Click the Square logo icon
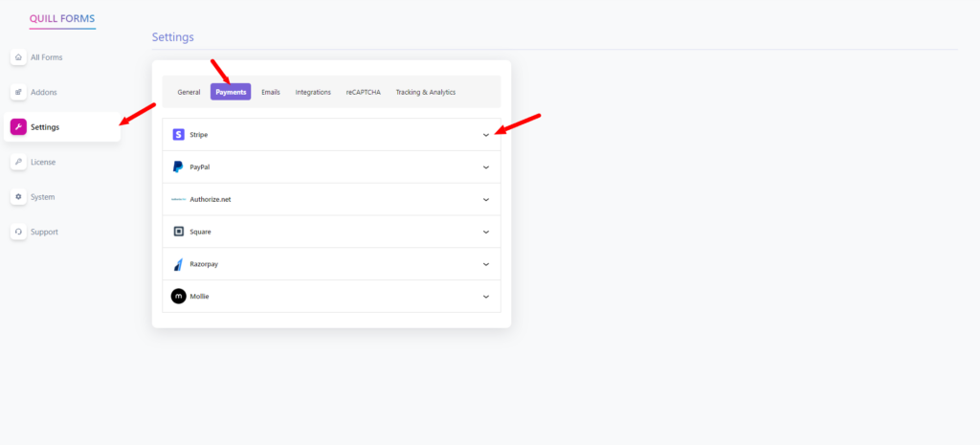The width and height of the screenshot is (980, 445). [x=179, y=232]
